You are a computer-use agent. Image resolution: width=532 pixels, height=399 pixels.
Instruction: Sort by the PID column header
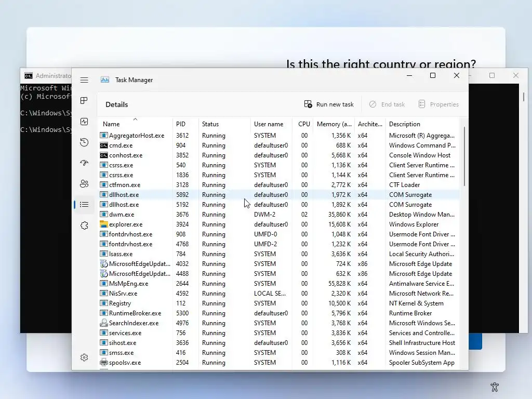click(x=185, y=124)
